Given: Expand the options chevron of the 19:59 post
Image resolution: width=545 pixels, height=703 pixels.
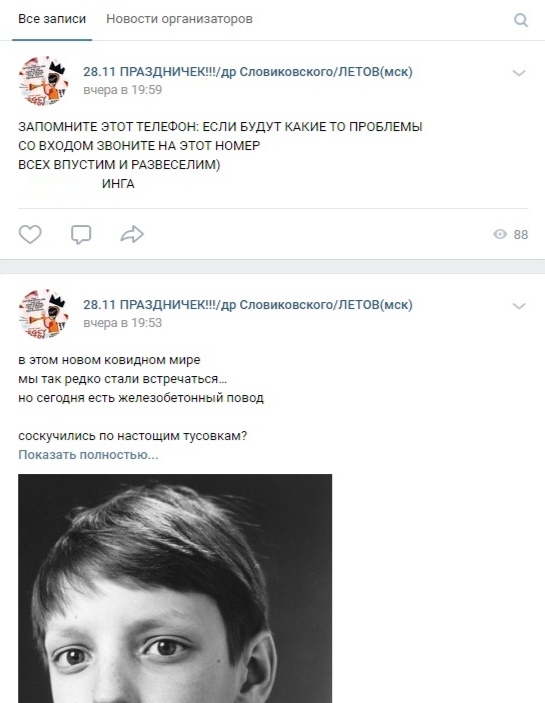Looking at the screenshot, I should pyautogui.click(x=519, y=73).
